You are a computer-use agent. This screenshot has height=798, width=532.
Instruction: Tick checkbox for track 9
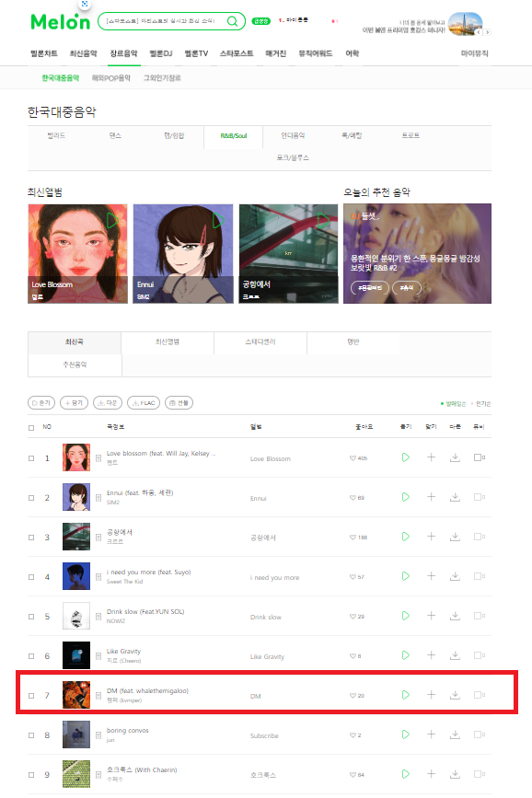pyautogui.click(x=31, y=775)
